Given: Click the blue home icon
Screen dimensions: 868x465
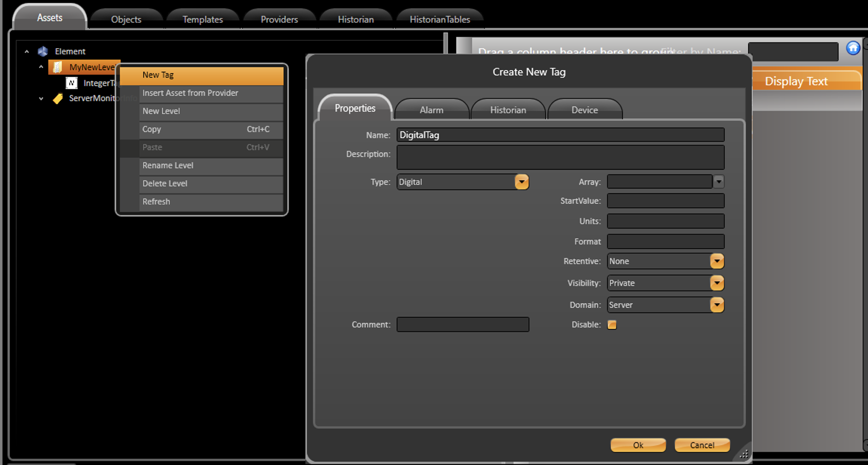Looking at the screenshot, I should [x=853, y=48].
